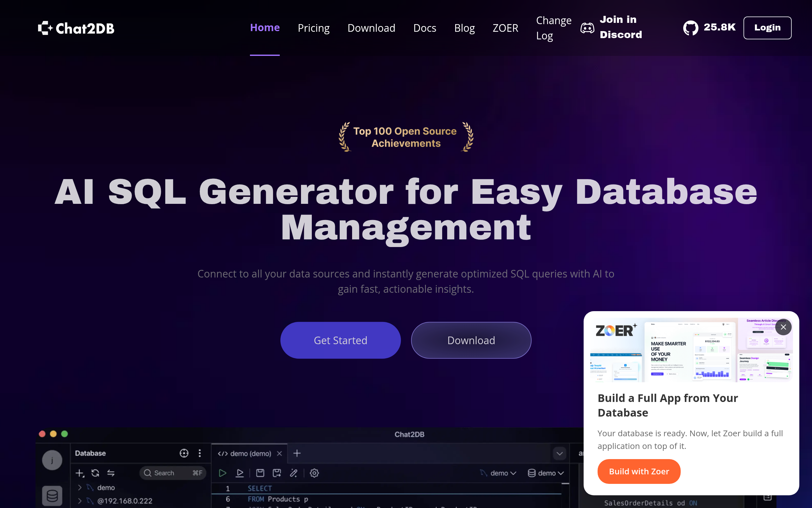Image resolution: width=812 pixels, height=508 pixels.
Task: Open the GitHub repository icon
Action: [x=691, y=28]
